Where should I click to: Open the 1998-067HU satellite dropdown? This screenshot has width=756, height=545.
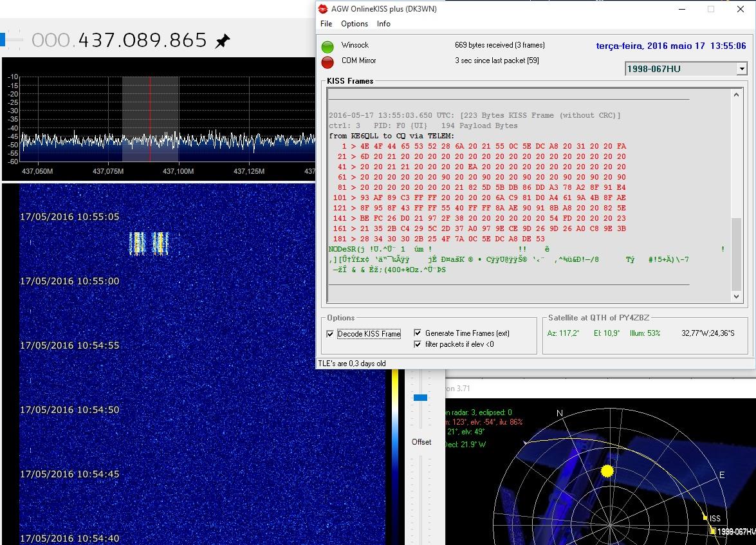tap(741, 69)
